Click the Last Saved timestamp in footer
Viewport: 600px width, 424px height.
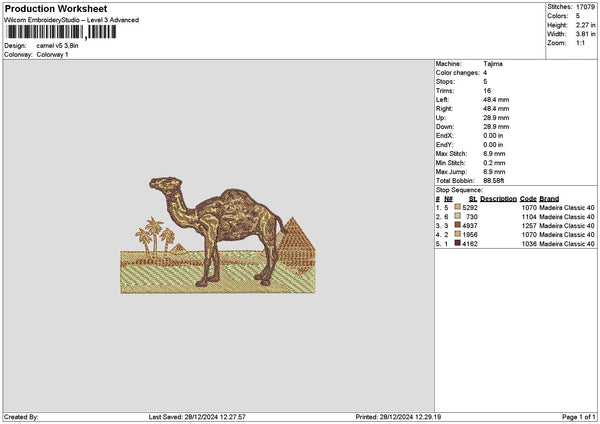pyautogui.click(x=218, y=417)
